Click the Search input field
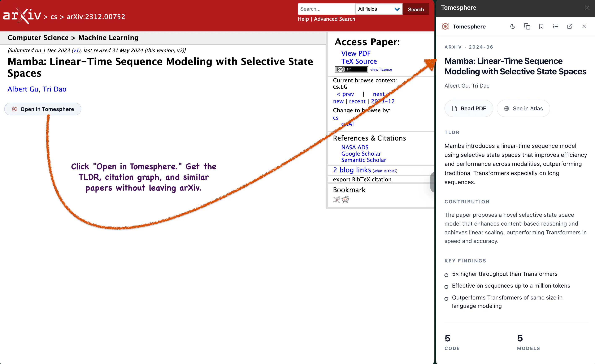Viewport: 595px width, 364px height. click(326, 9)
